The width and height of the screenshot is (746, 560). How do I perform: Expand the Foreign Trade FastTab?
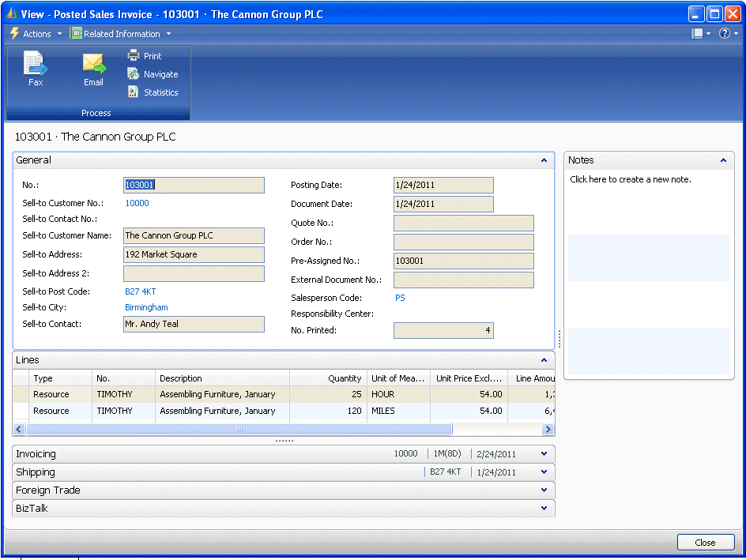click(544, 490)
